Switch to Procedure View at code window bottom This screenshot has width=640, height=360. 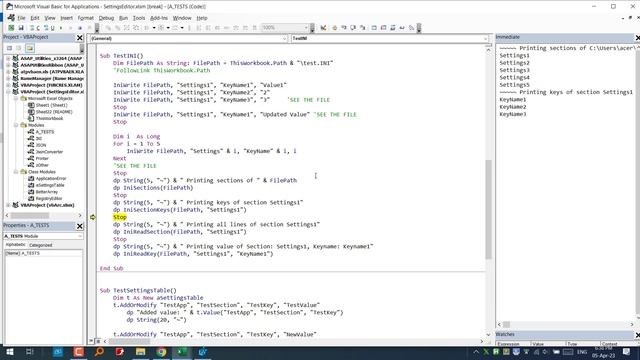coord(91,341)
